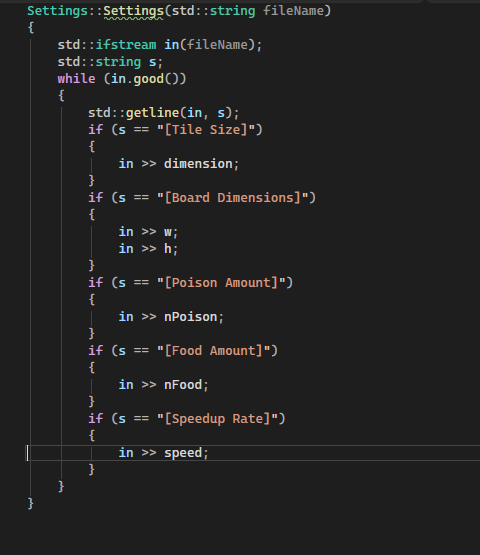Click getline in the std::getline call
Viewport: 480px width, 555px height.
click(153, 113)
